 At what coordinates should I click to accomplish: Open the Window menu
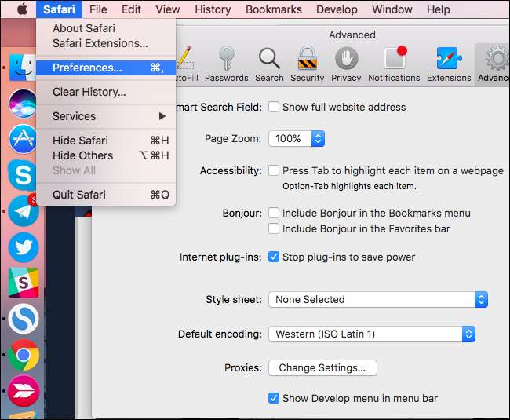(392, 9)
